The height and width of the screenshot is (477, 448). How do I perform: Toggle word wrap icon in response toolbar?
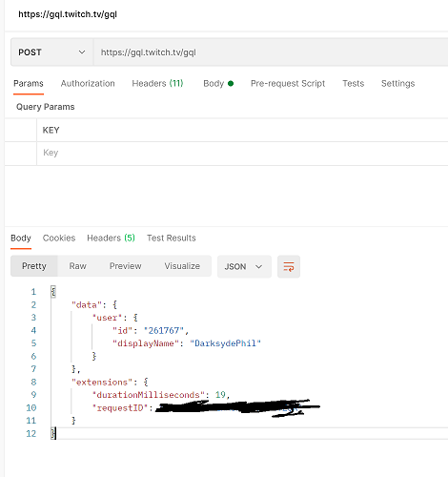click(289, 266)
